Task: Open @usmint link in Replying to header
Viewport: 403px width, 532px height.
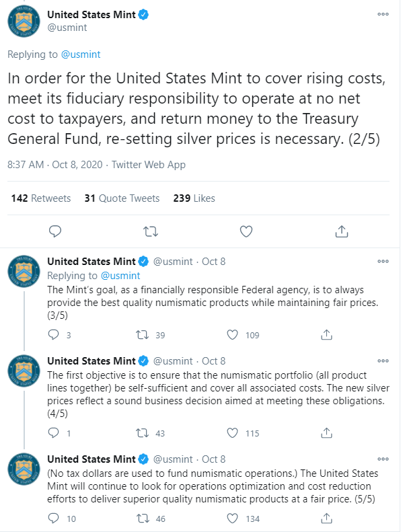Action: (x=81, y=54)
